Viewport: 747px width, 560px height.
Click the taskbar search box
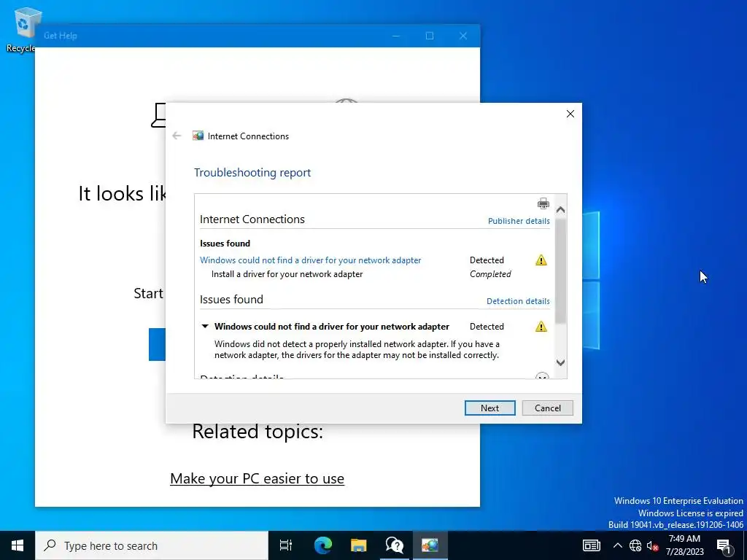tap(152, 545)
